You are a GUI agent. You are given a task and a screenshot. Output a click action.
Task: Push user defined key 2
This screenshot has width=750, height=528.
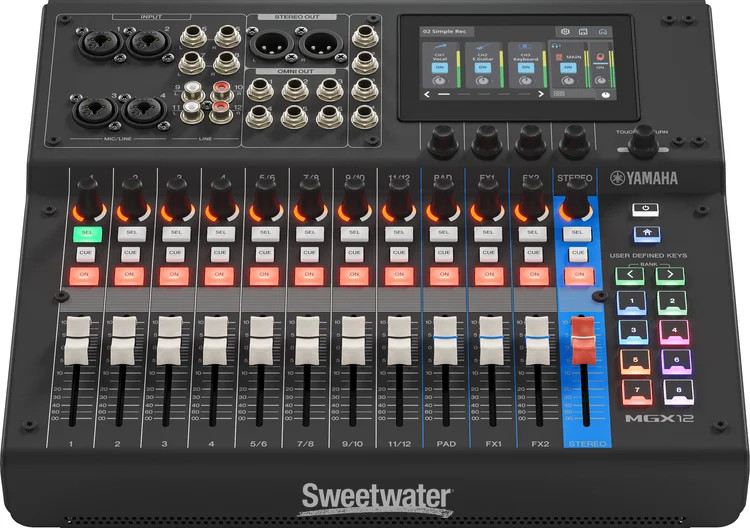[672, 302]
